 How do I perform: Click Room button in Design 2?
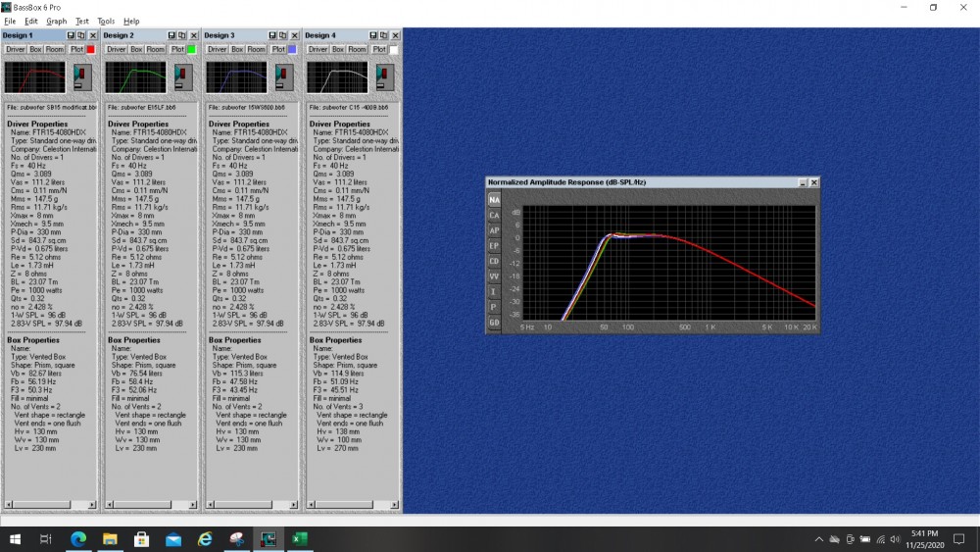tap(156, 49)
